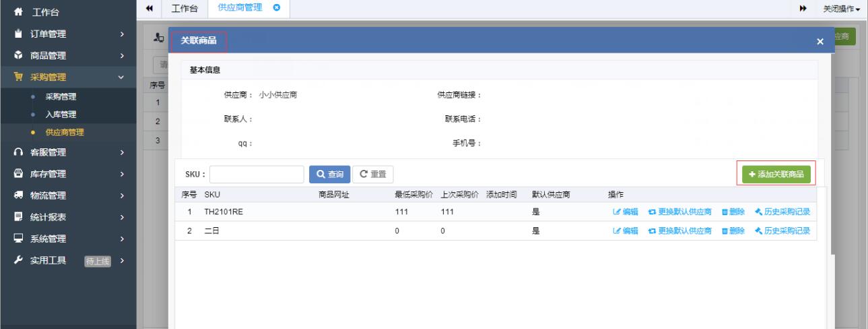868x329 pixels.
Task: Click the 重置 reset button
Action: (x=372, y=175)
